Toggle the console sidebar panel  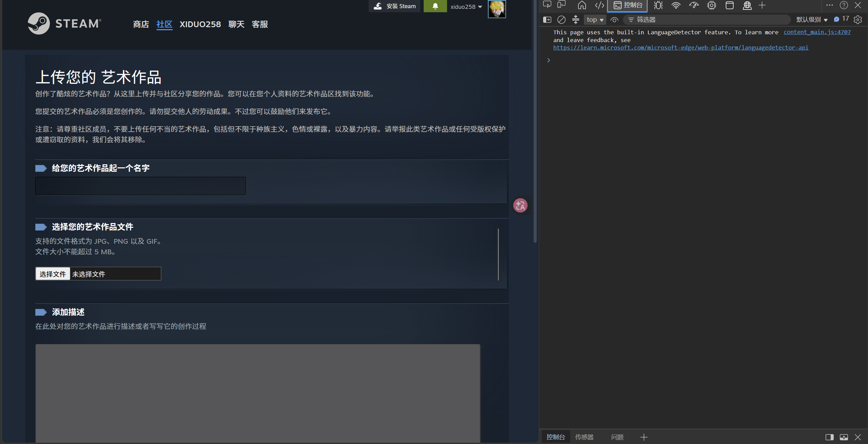pyautogui.click(x=547, y=20)
